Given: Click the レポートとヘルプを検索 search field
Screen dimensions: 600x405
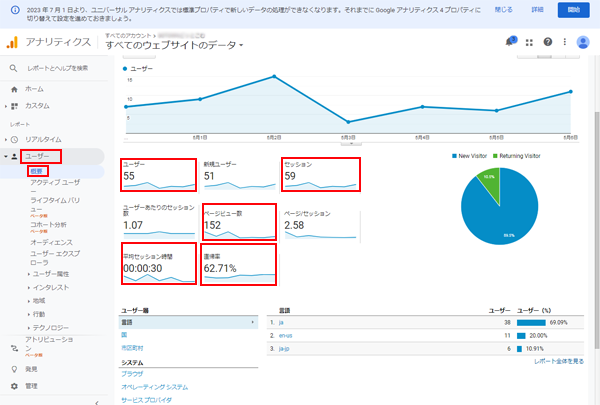Looking at the screenshot, I should (57, 68).
